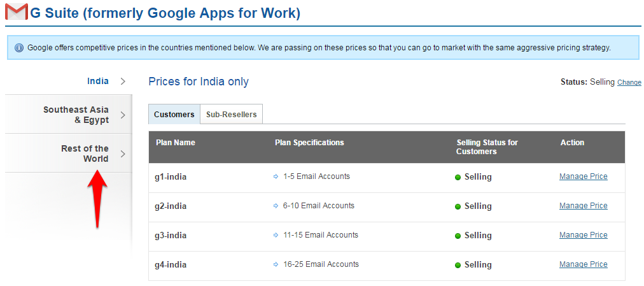Click the g3-india plan name
The image size is (644, 286).
[171, 236]
